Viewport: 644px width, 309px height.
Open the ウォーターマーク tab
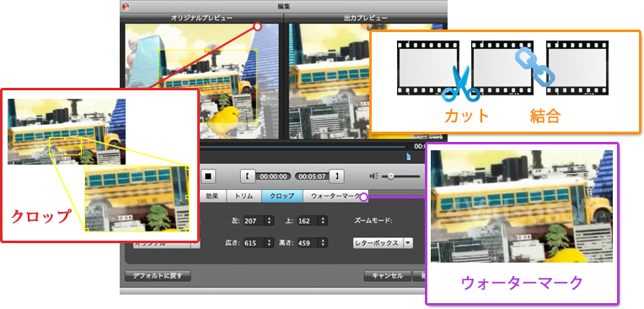coord(335,196)
